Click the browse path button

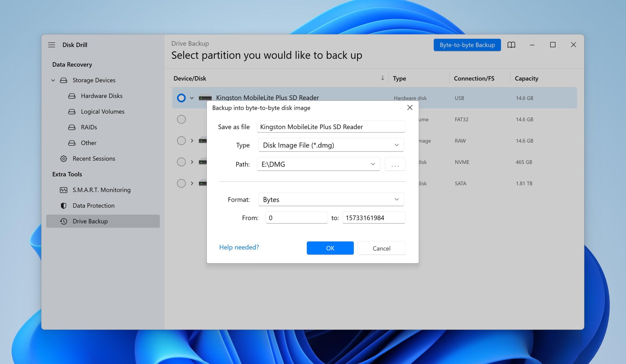pos(394,164)
